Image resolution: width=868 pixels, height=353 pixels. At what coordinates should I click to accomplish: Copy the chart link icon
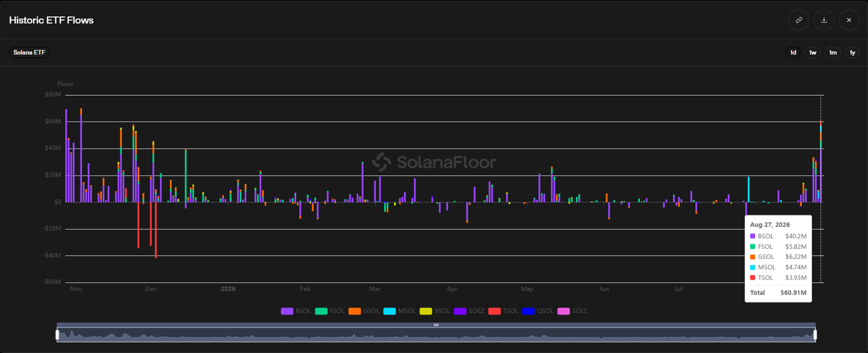pos(799,20)
